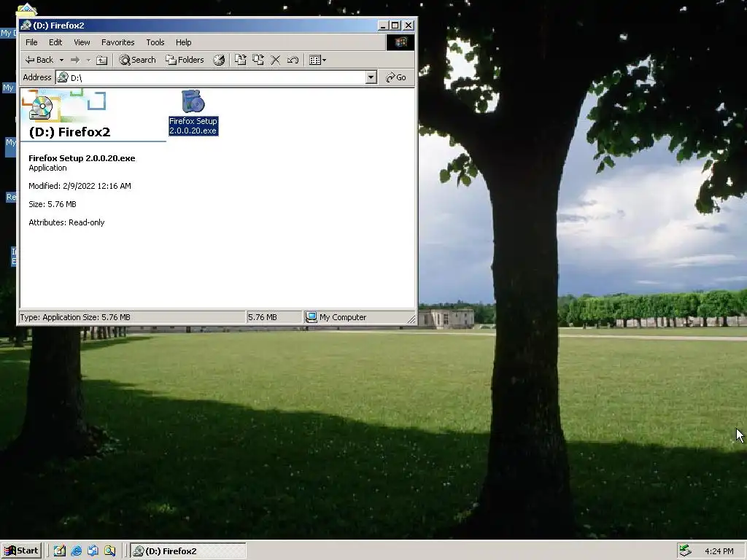Select the Firefox Setup 2.0.0.20.exe file icon
This screenshot has width=747, height=560.
pos(193,101)
